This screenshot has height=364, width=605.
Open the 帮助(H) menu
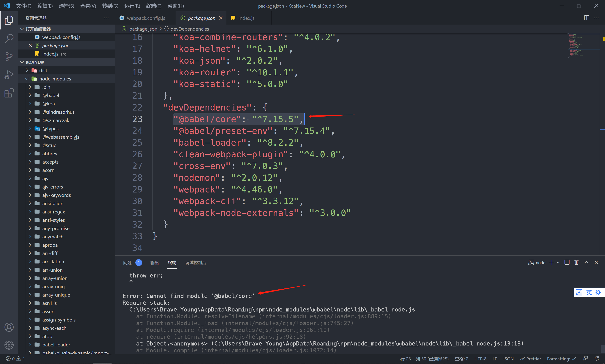175,6
